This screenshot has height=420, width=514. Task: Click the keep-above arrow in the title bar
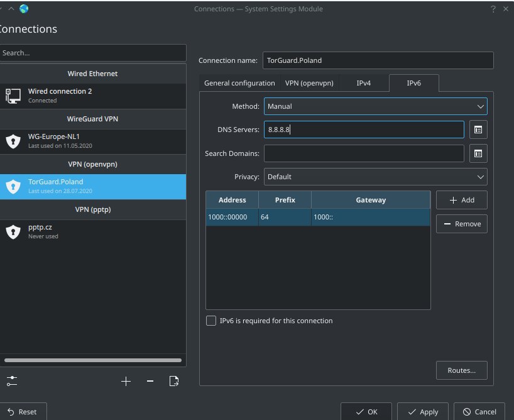click(x=11, y=9)
